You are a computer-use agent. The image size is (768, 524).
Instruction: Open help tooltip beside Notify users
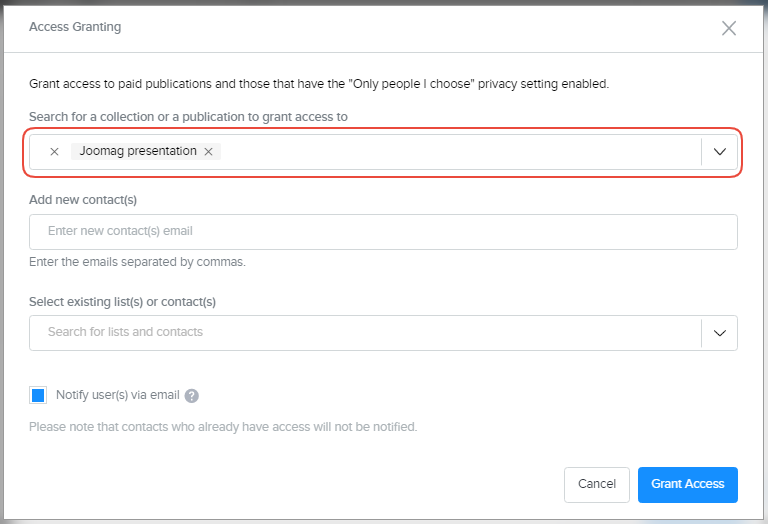click(x=192, y=396)
